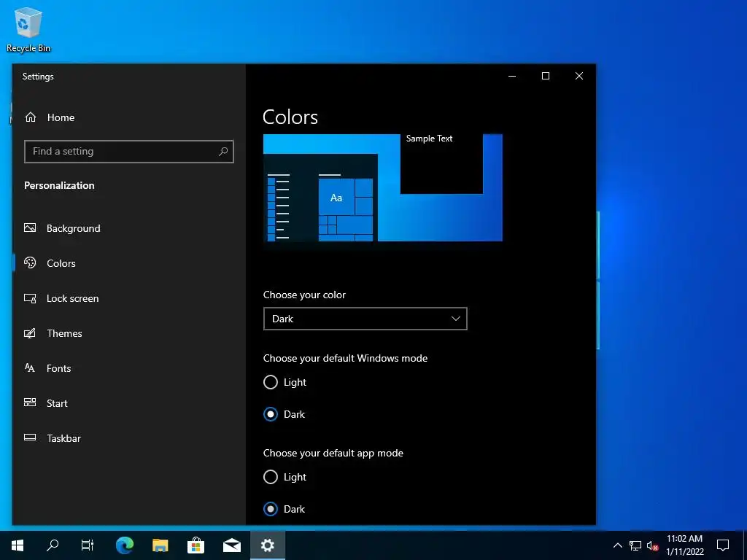
Task: Click the Background picture icon
Action: pos(30,227)
